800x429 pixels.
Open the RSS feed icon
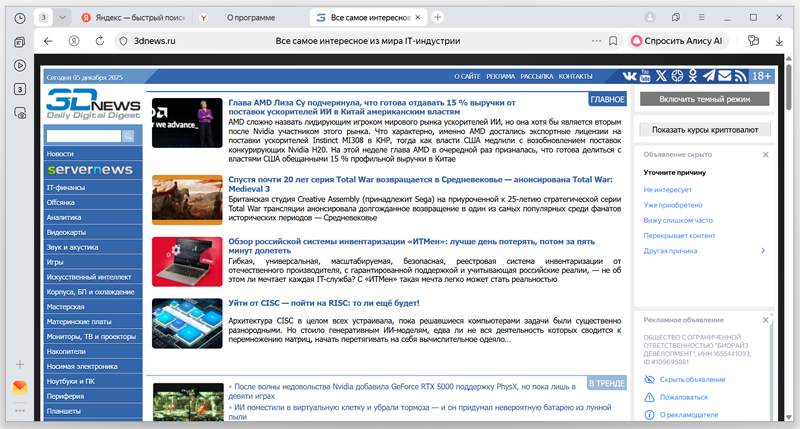pos(741,76)
